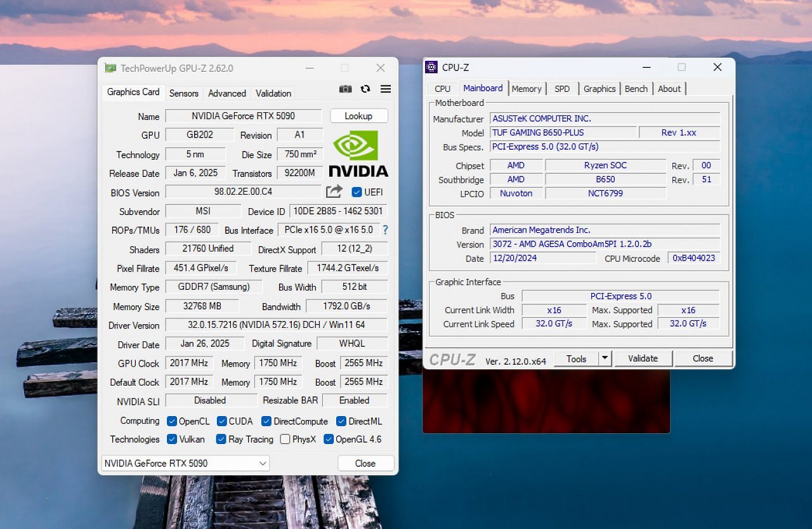Click the Bus Interface question mark

coord(385,230)
